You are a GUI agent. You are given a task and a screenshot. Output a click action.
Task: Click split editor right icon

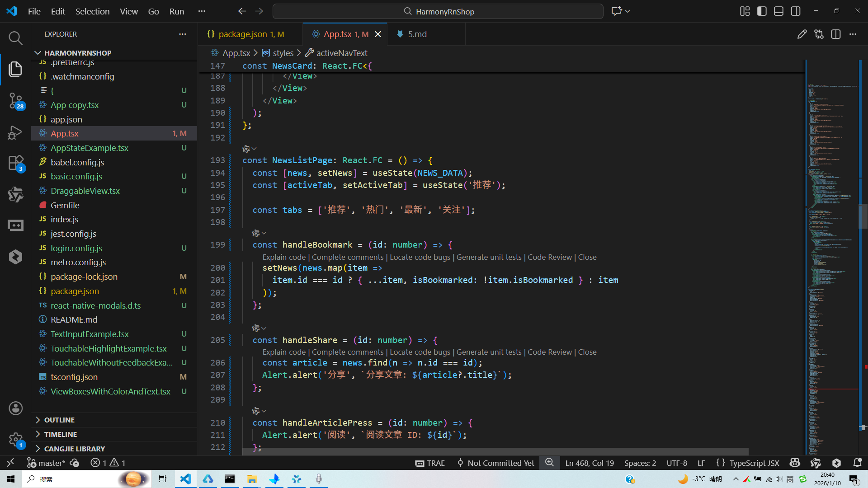click(835, 34)
